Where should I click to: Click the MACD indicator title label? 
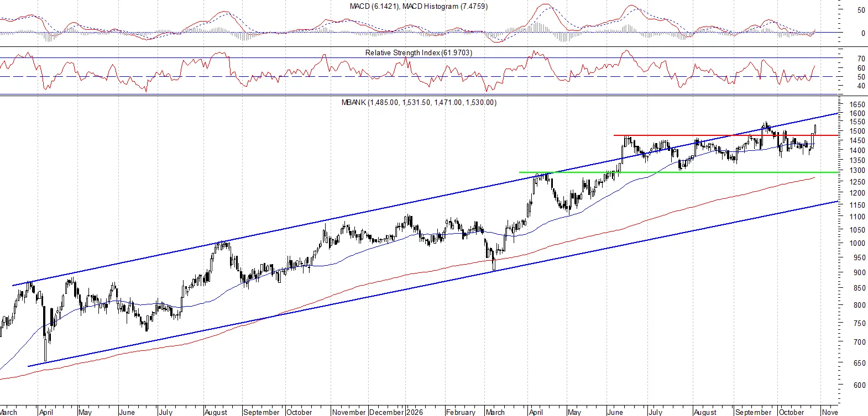coord(419,6)
